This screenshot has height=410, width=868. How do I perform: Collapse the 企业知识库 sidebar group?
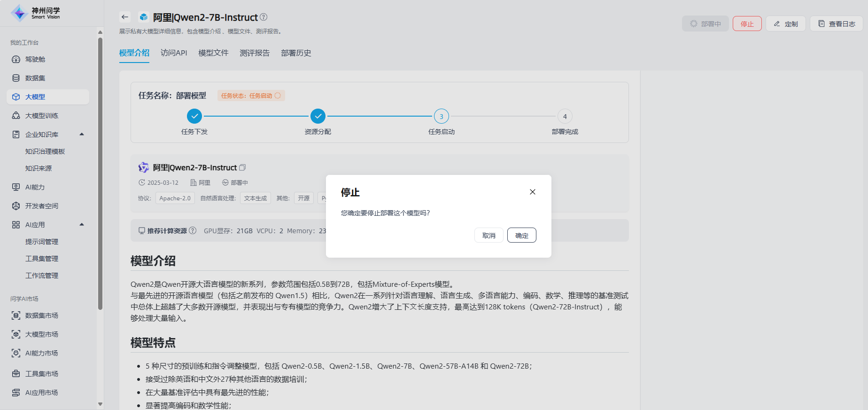point(82,134)
